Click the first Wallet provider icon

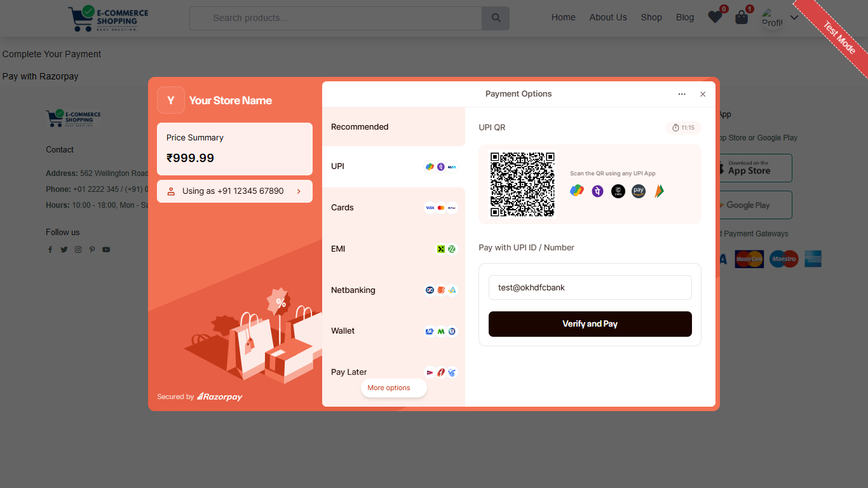[430, 331]
